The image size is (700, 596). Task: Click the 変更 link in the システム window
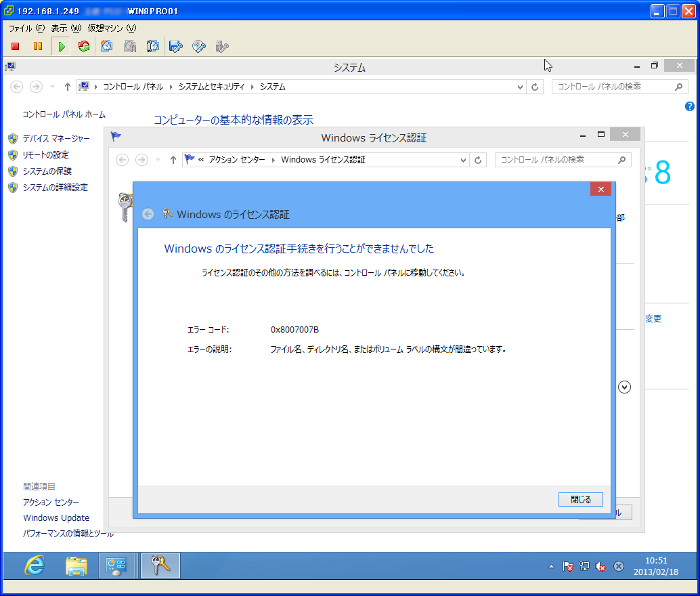653,318
